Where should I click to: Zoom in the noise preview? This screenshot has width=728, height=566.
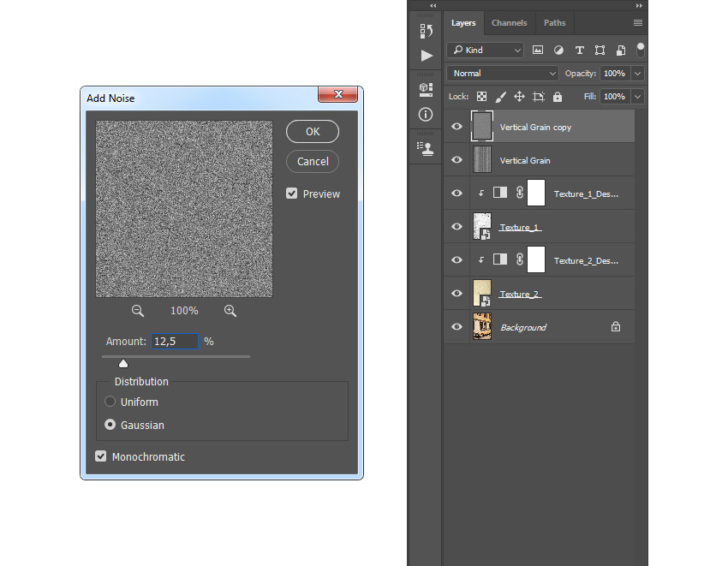(x=230, y=311)
